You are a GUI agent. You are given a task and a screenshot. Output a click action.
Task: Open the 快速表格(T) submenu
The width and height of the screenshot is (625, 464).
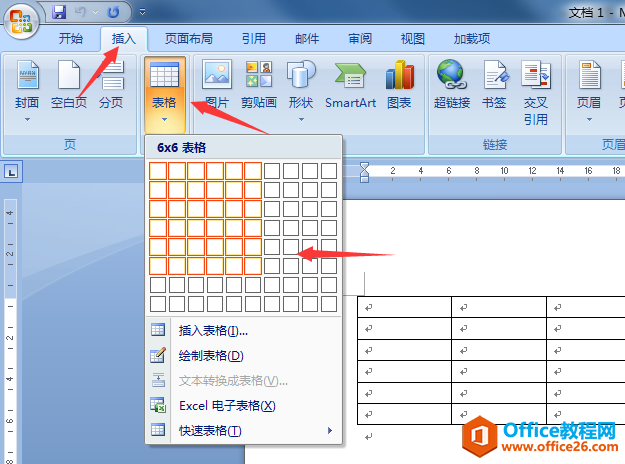click(x=243, y=431)
